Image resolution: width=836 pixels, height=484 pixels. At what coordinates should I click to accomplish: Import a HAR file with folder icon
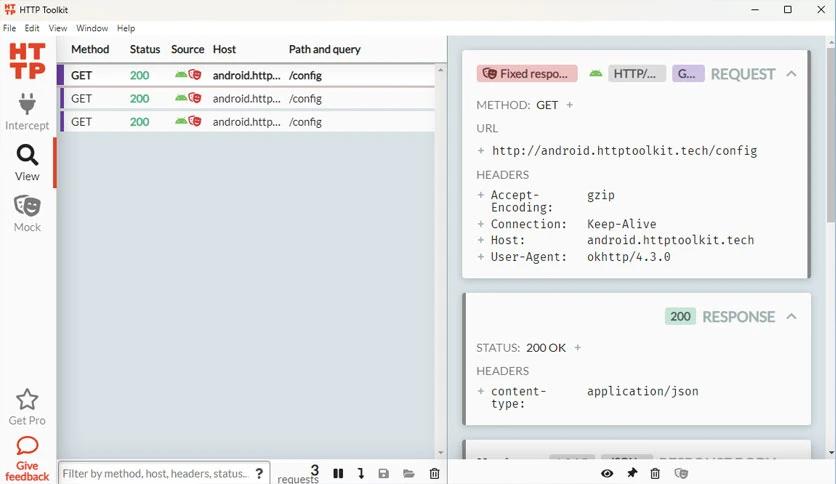coord(409,473)
